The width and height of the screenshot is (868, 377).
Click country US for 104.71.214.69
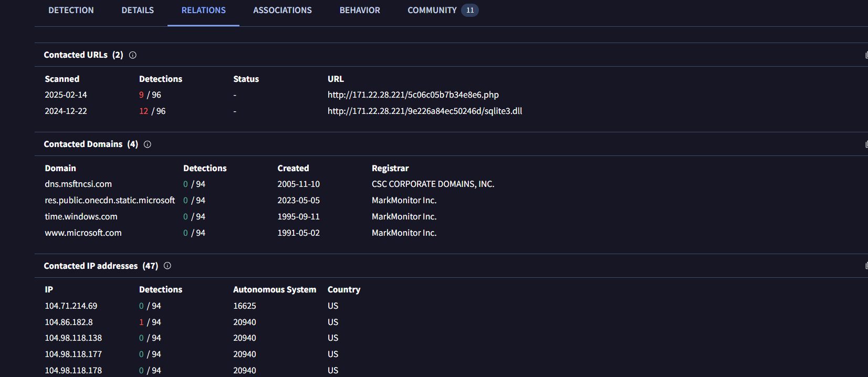(x=333, y=306)
